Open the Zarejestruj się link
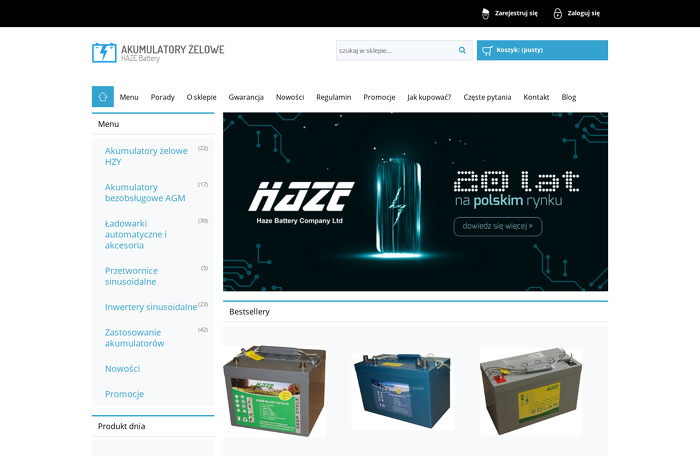This screenshot has height=456, width=700. (x=516, y=13)
